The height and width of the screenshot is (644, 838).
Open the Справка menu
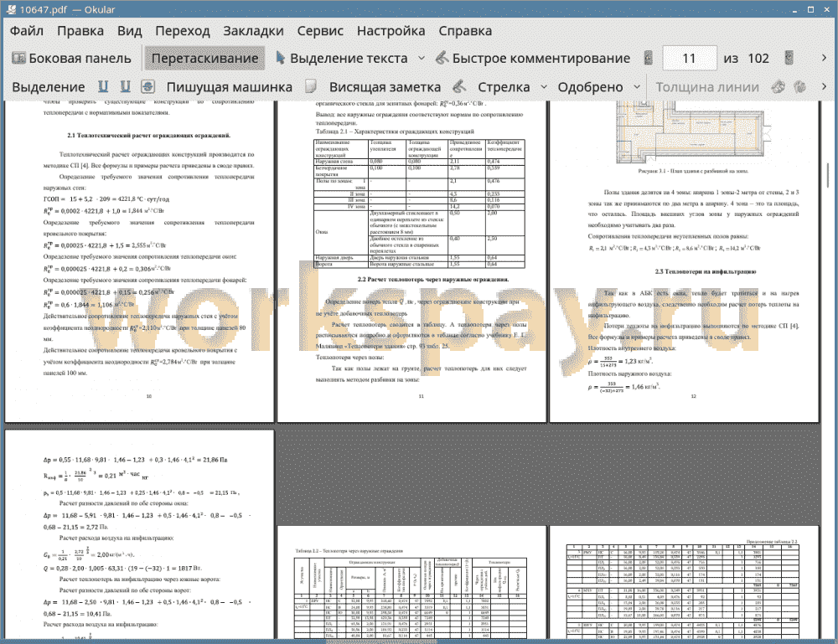coord(465,31)
